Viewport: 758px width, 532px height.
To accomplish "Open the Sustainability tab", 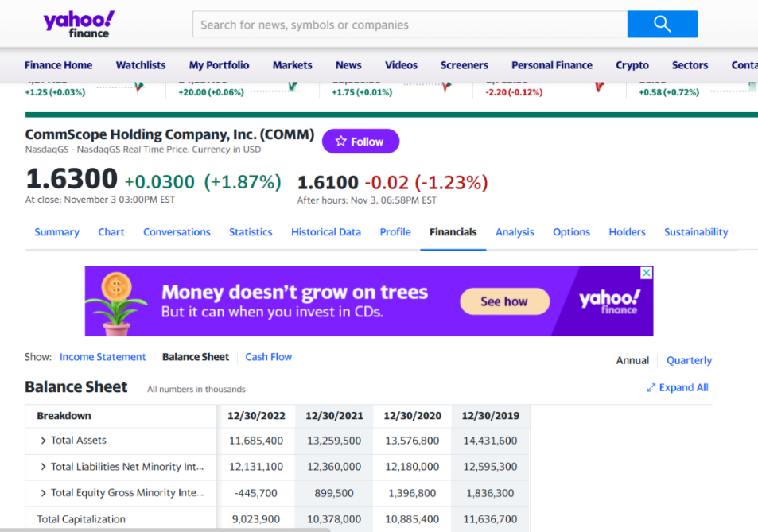I will [x=696, y=232].
